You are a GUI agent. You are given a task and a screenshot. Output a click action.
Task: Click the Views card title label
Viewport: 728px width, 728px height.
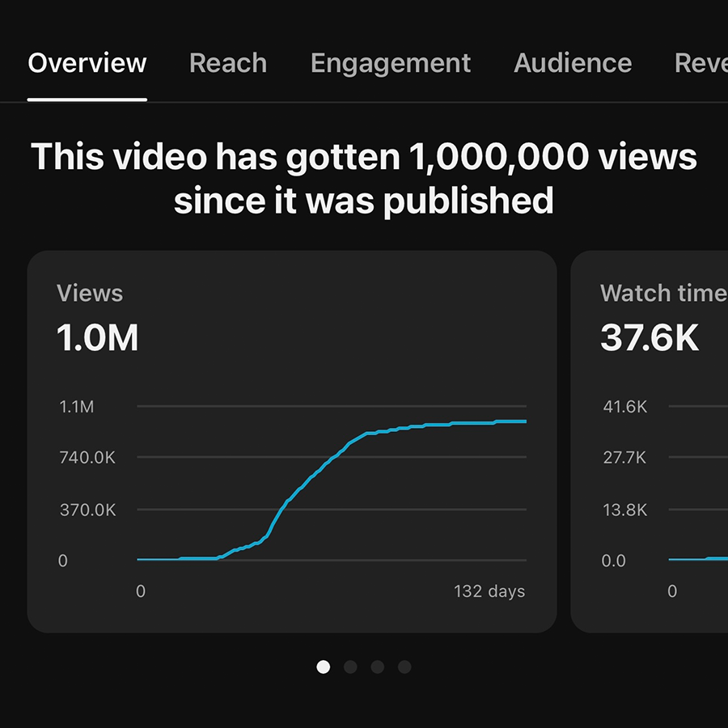89,293
